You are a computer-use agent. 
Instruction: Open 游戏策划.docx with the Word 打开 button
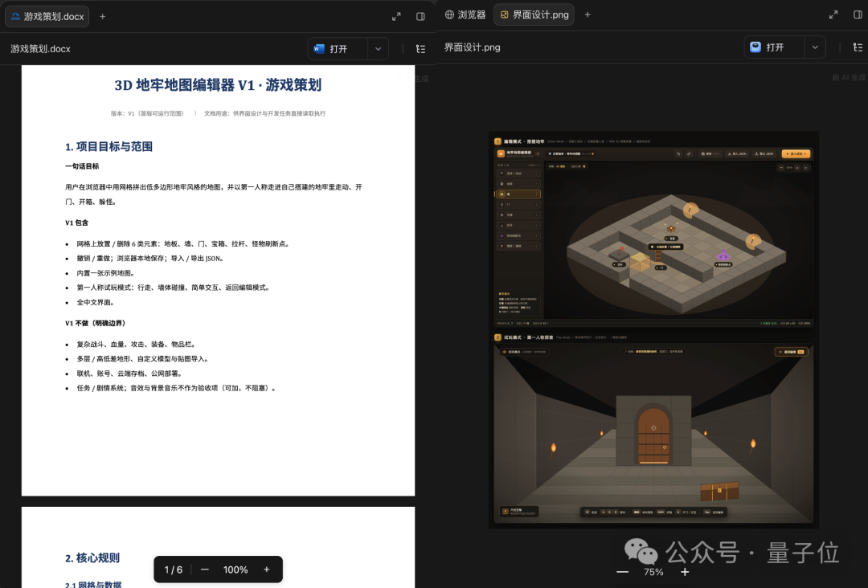(x=338, y=49)
